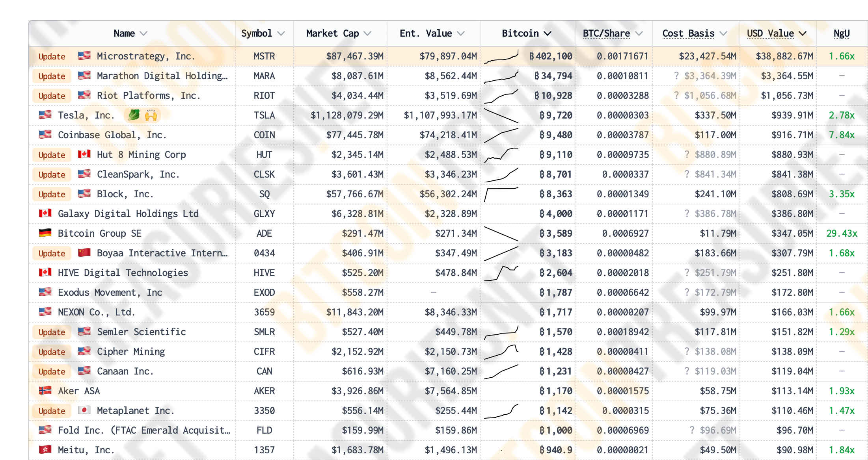This screenshot has width=868, height=460.
Task: Click Update button for Riot Platforms
Action: [x=52, y=96]
